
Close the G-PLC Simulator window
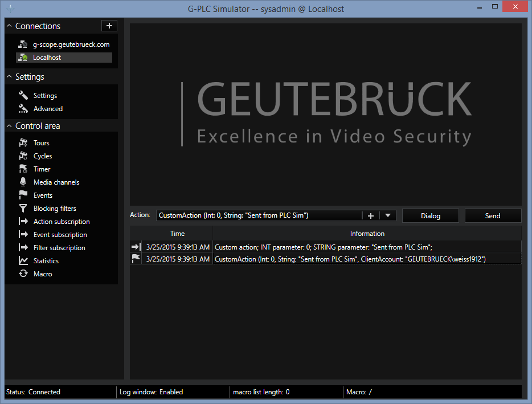[515, 6]
